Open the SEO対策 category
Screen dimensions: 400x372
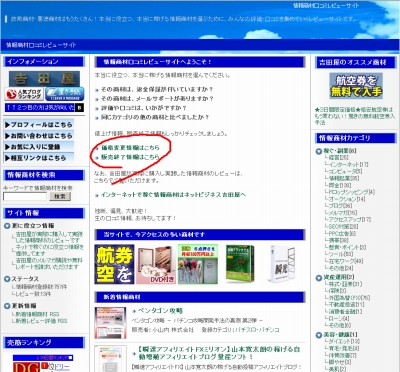[343, 227]
